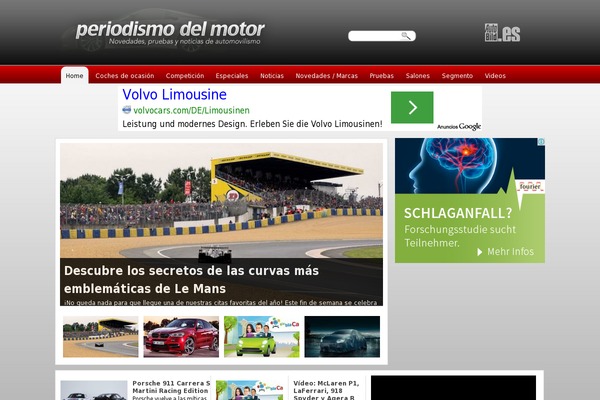The height and width of the screenshot is (400, 600).
Task: Click the Volvo favicon beside volvocars.com URL
Action: pos(127,110)
